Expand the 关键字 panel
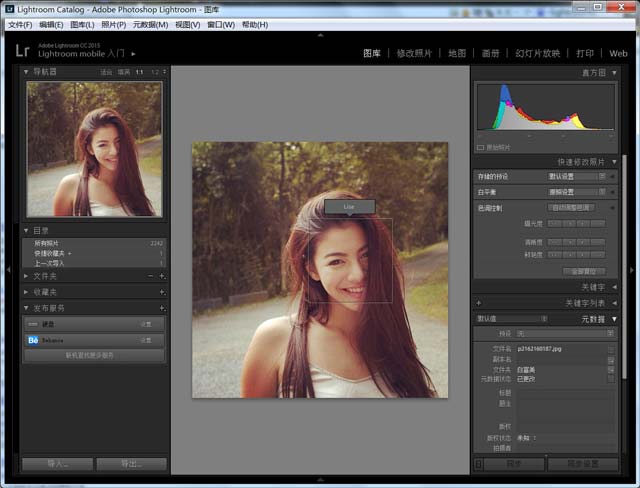Screen dimensions: 640x488 [614, 287]
